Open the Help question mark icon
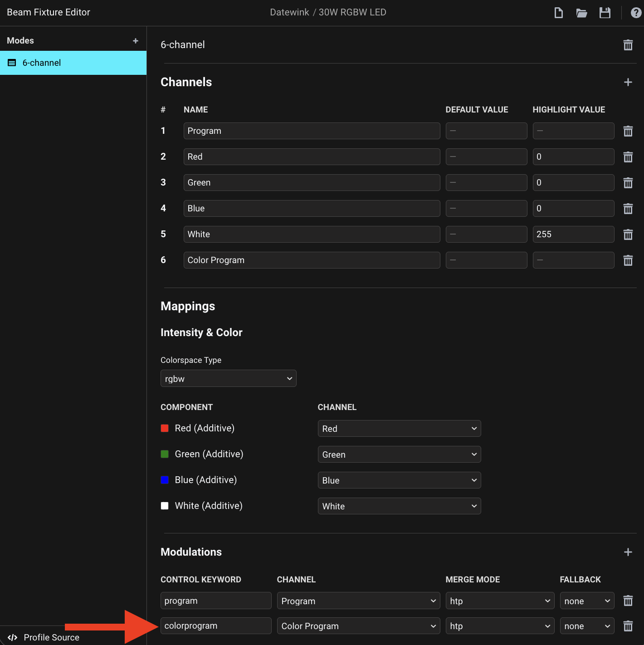 [x=636, y=13]
